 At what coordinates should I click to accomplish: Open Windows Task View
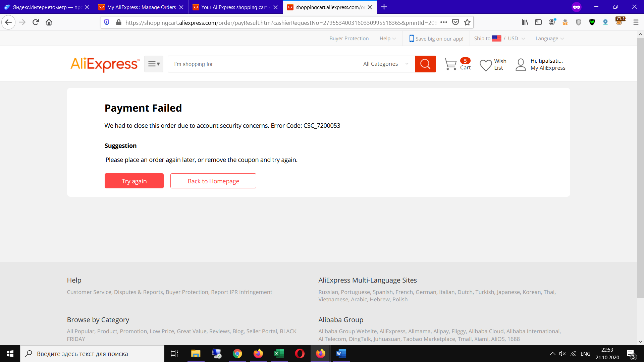click(174, 354)
